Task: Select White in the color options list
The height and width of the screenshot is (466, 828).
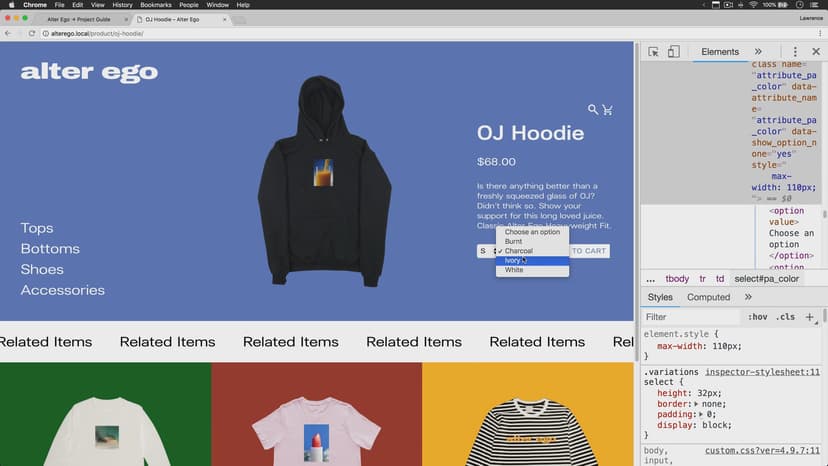Action: tap(514, 270)
